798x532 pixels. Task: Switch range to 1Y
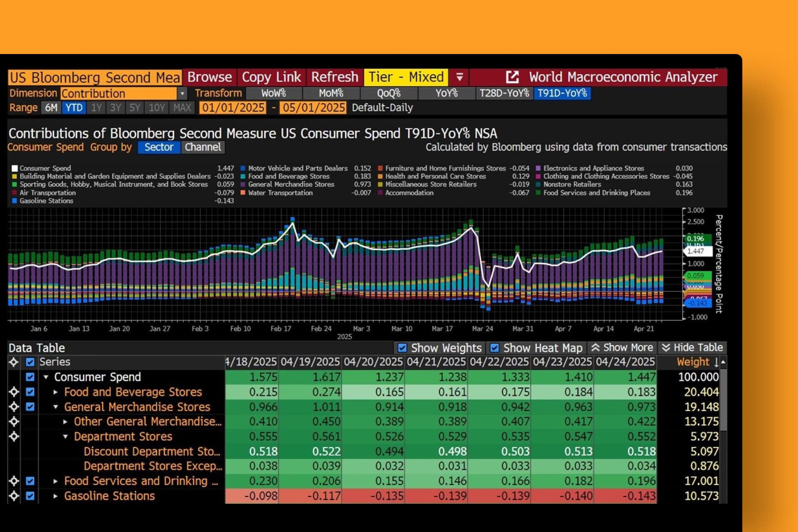(x=96, y=108)
